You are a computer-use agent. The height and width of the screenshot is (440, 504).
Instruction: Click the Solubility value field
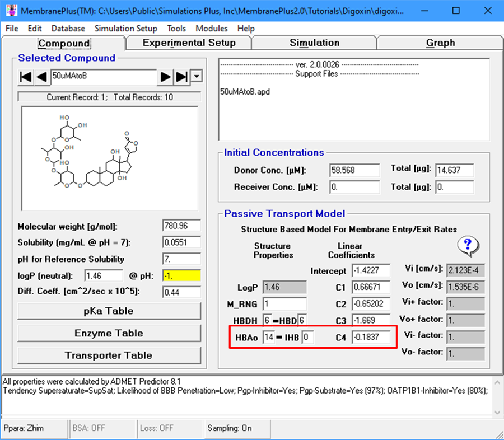181,242
